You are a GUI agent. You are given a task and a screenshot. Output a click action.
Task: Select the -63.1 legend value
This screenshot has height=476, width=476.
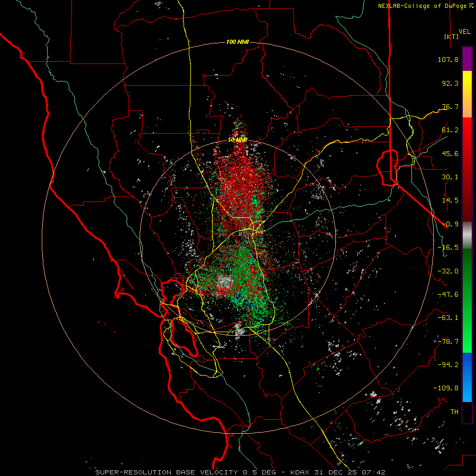[x=448, y=318]
